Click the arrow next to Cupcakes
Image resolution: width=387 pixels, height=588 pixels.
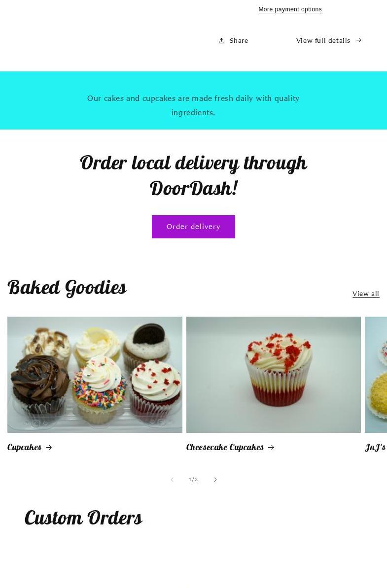49,447
